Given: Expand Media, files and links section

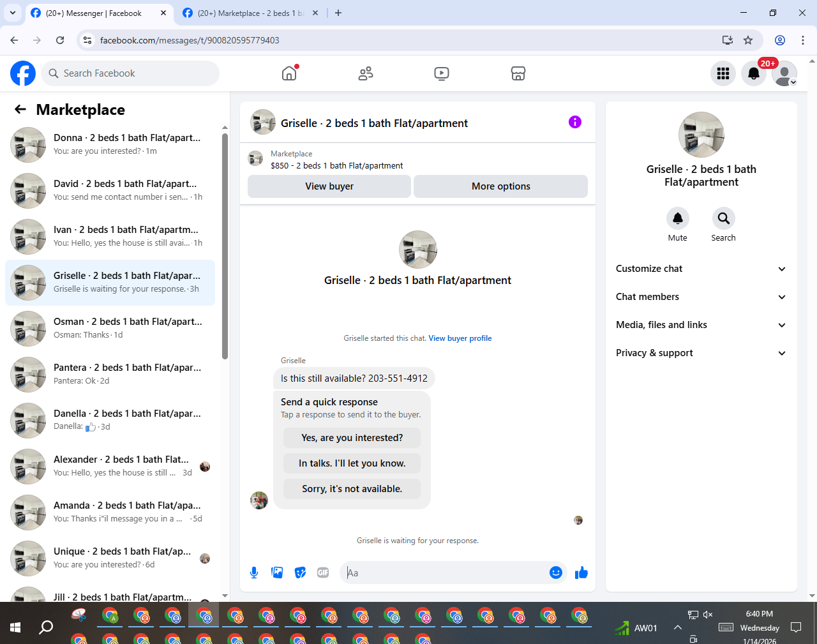Looking at the screenshot, I should click(x=701, y=325).
